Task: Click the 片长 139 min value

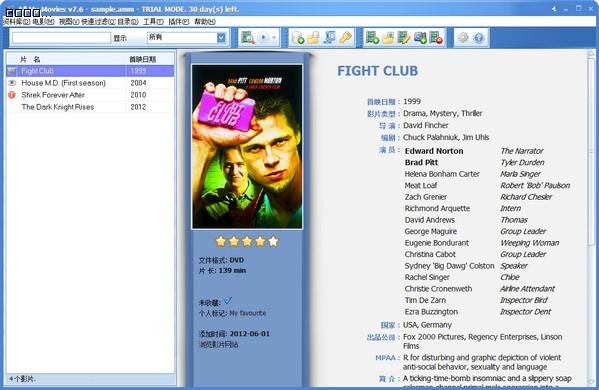Action: pos(232,270)
